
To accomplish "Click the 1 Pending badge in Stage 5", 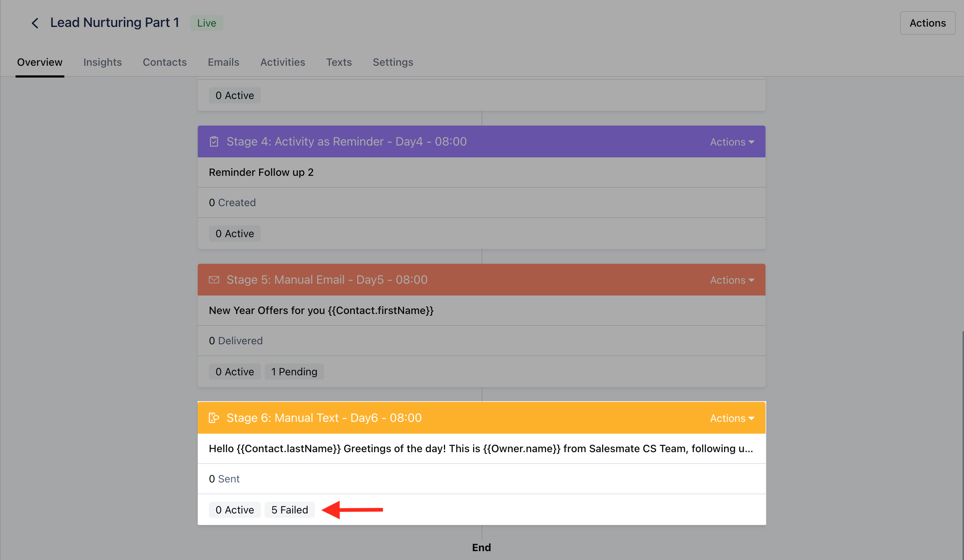I will [x=294, y=372].
